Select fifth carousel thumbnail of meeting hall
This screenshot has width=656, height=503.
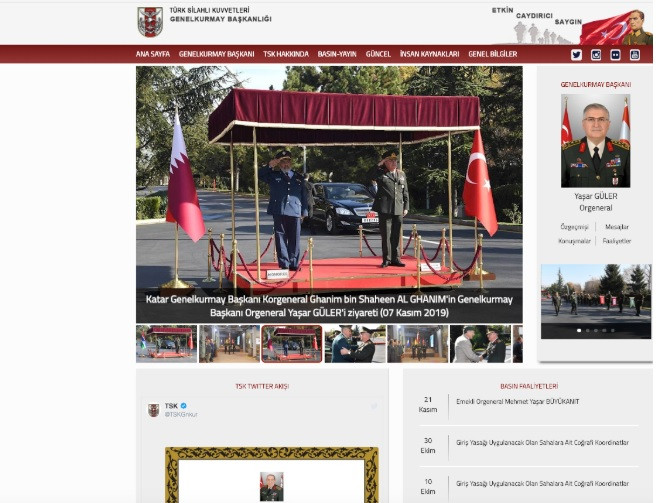click(x=418, y=344)
